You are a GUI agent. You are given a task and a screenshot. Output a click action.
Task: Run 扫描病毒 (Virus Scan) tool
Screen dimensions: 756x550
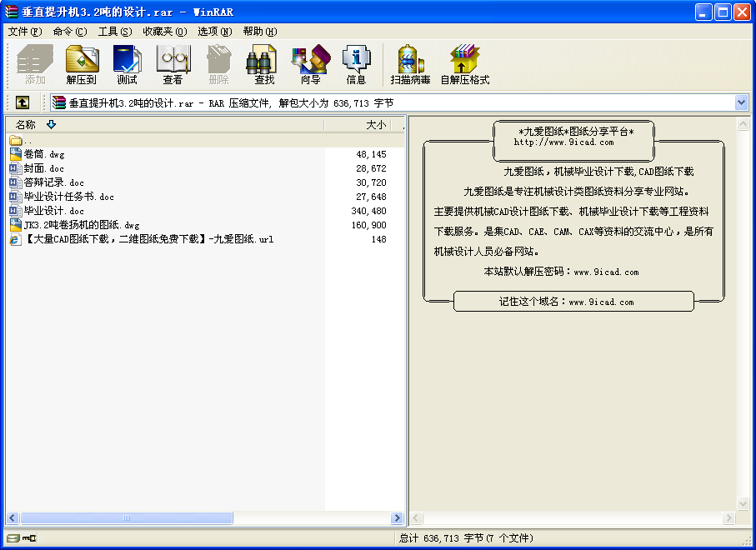click(x=410, y=64)
